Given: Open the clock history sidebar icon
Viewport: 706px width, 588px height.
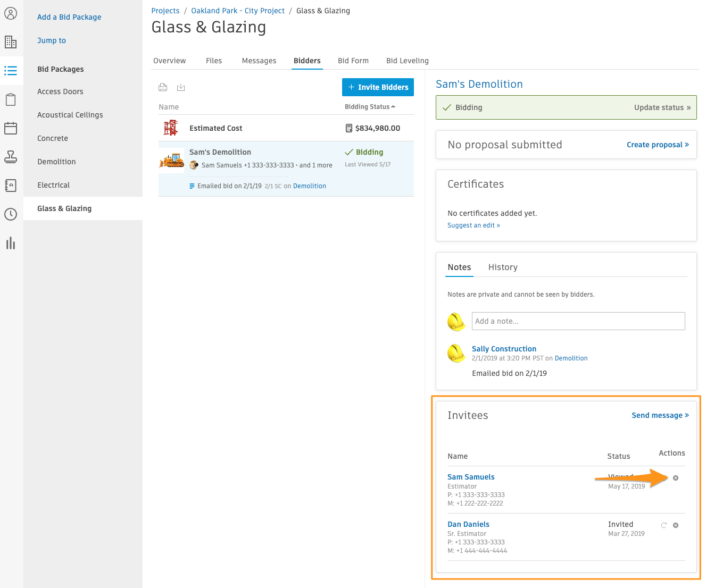Looking at the screenshot, I should coord(11,214).
